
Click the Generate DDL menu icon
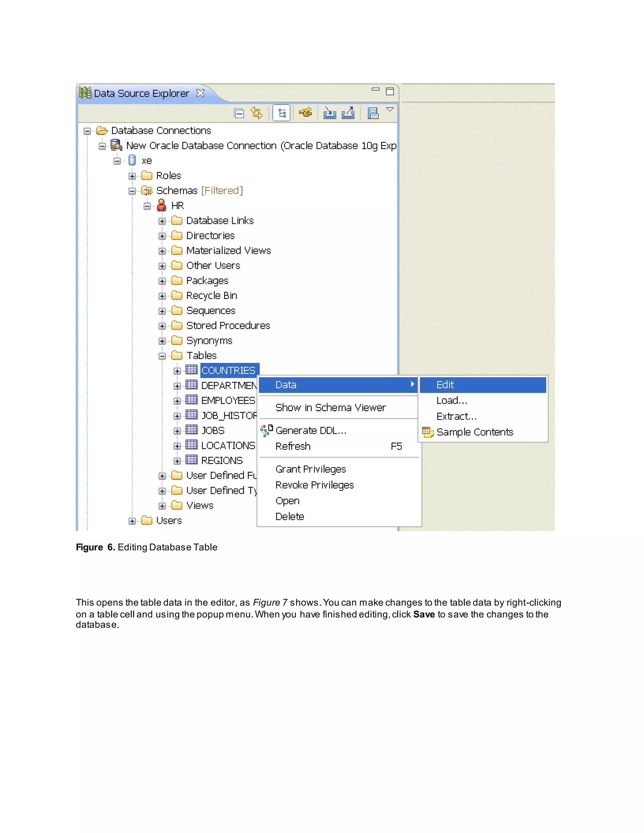tap(267, 430)
